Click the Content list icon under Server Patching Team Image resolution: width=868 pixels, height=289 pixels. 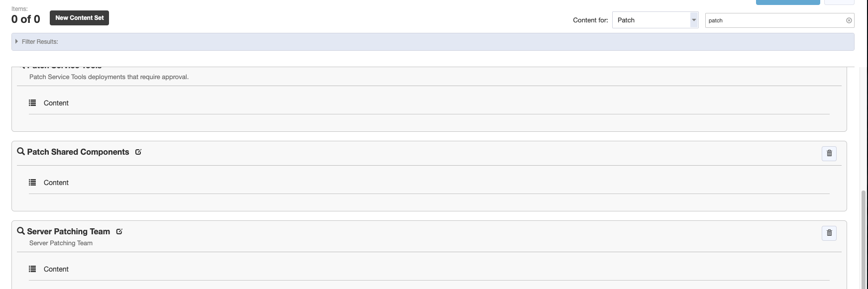[x=32, y=269]
